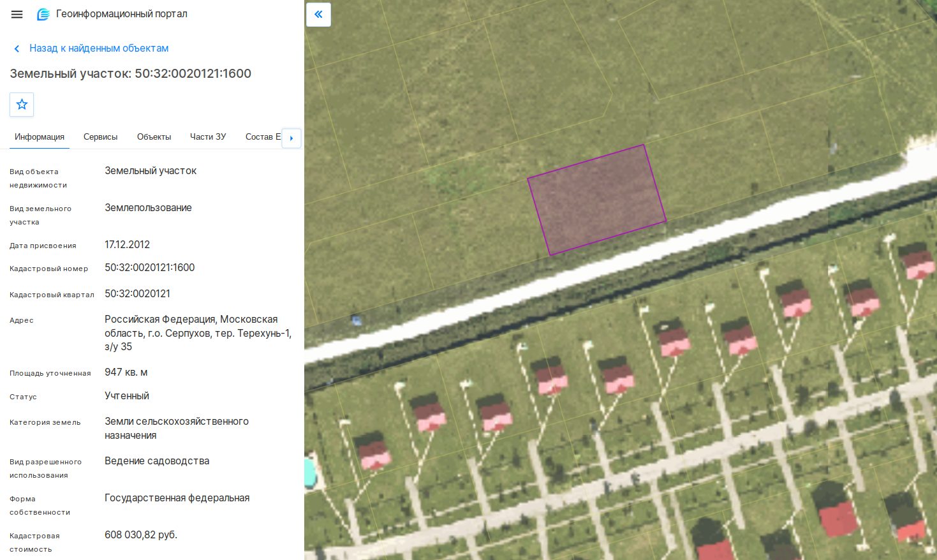Click the Категория земель label
Screen dimensions: 937x560
coord(45,423)
